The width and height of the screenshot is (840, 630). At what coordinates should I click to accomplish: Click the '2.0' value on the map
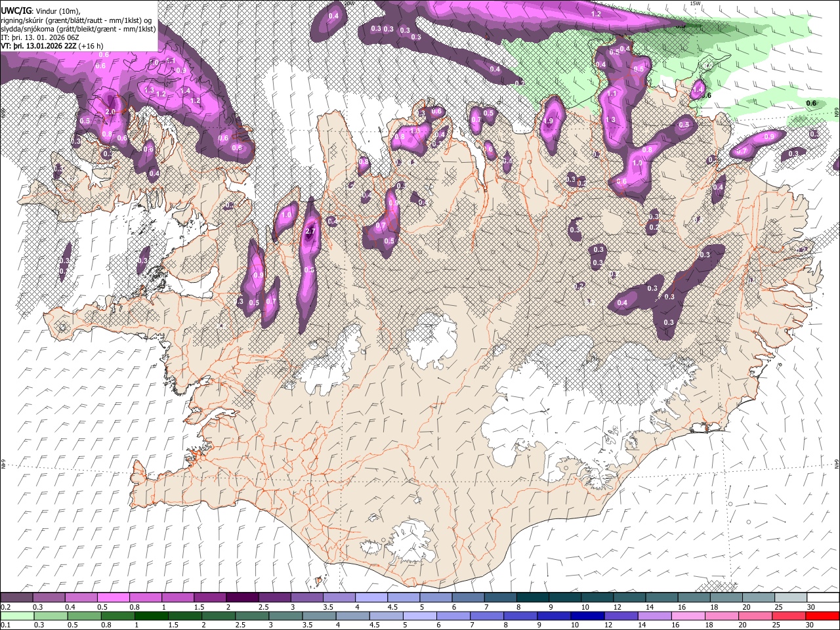tap(110, 112)
